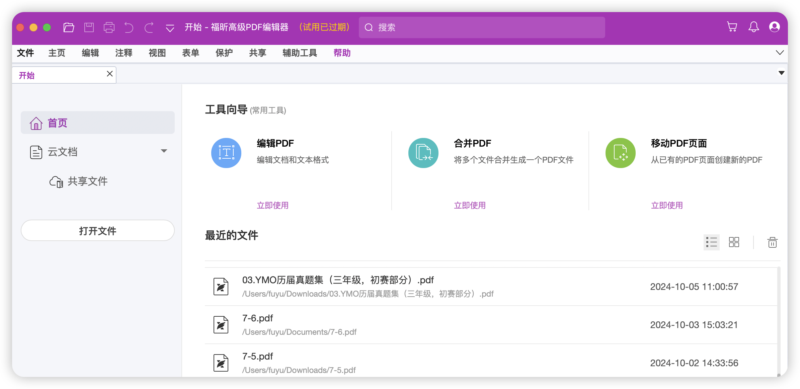The height and width of the screenshot is (389, 800).
Task: Open the 7-6.pdf recent file
Action: [x=492, y=325]
